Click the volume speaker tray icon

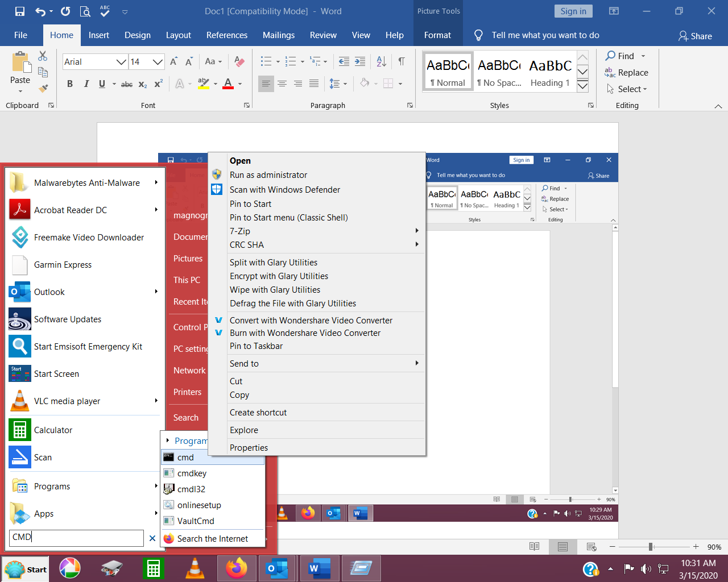(646, 568)
